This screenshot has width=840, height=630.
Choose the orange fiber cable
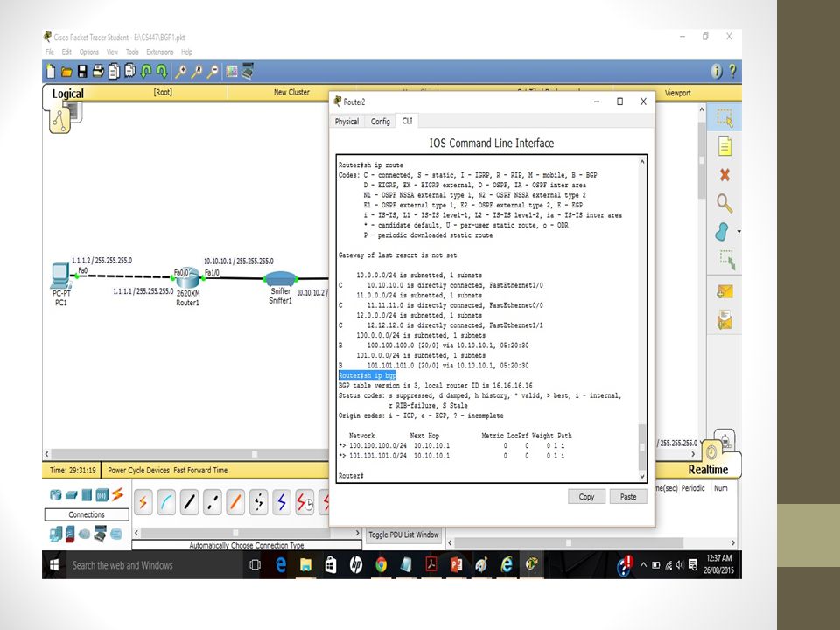tap(235, 502)
